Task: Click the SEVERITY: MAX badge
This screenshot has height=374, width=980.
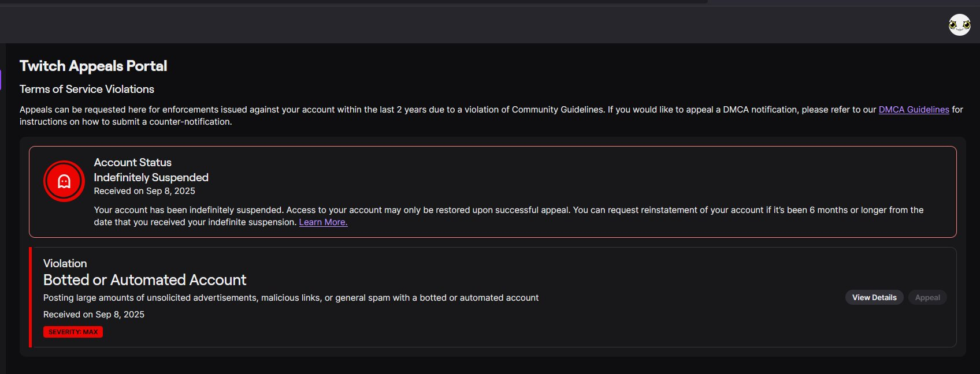Action: point(73,332)
